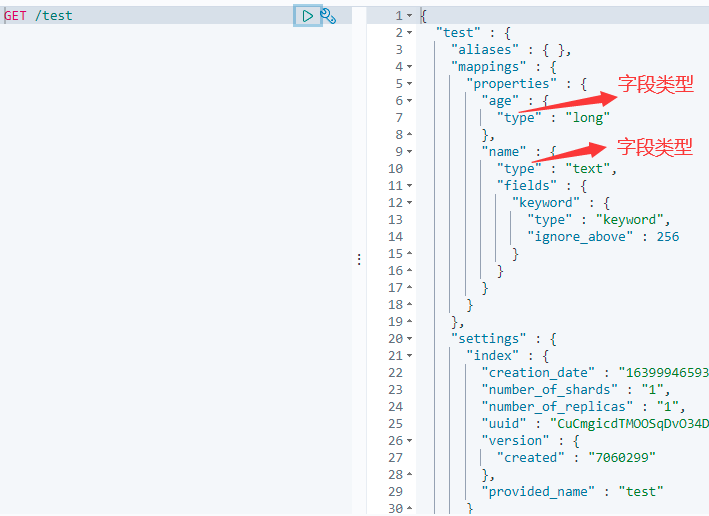Fold the "index" object on line 21

point(410,356)
